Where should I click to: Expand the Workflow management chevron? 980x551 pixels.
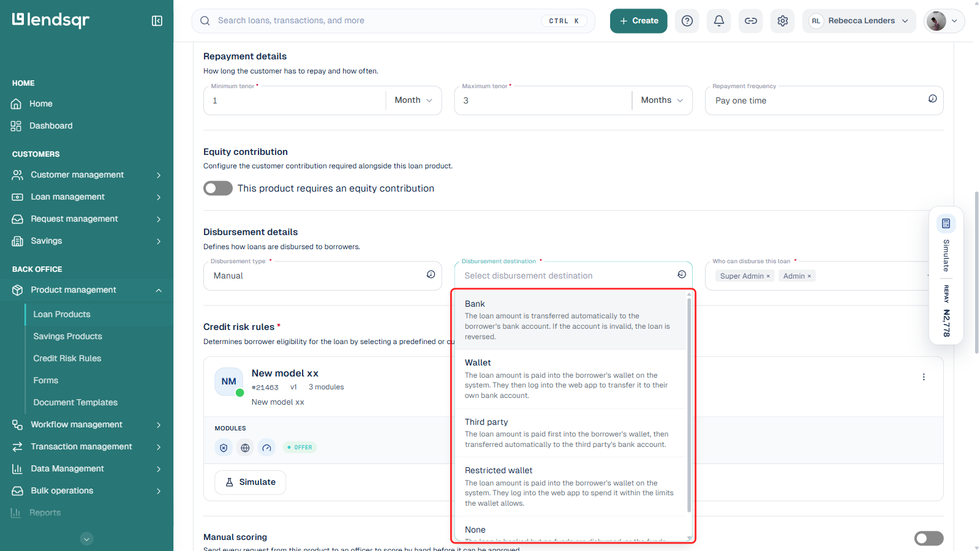[159, 425]
